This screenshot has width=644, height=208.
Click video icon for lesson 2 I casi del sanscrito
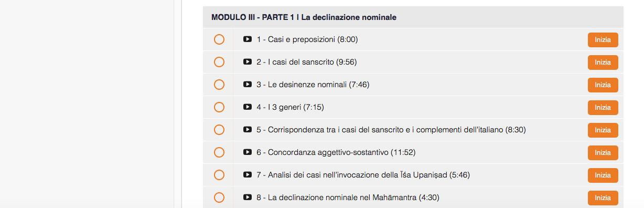pyautogui.click(x=248, y=62)
